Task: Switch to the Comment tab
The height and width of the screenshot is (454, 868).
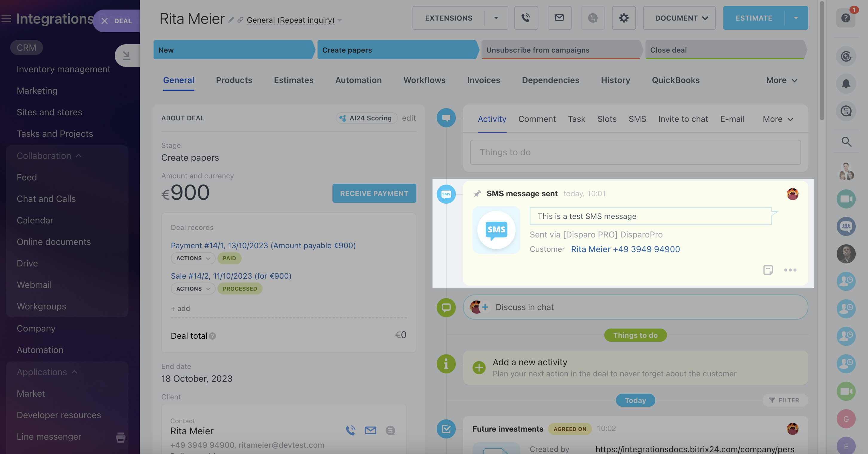Action: (537, 119)
